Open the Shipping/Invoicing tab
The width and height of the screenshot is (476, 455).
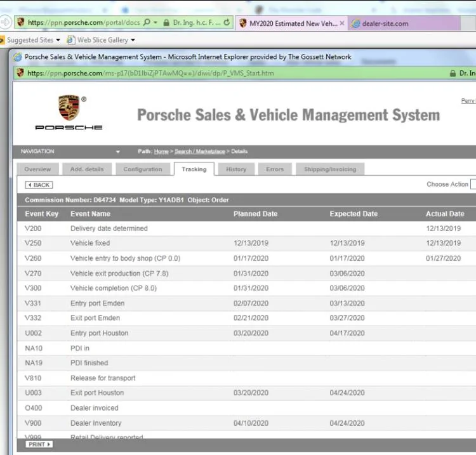click(330, 169)
